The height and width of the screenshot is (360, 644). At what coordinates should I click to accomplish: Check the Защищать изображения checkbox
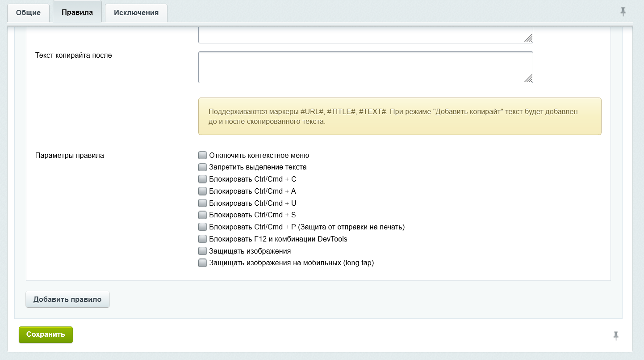(x=203, y=251)
